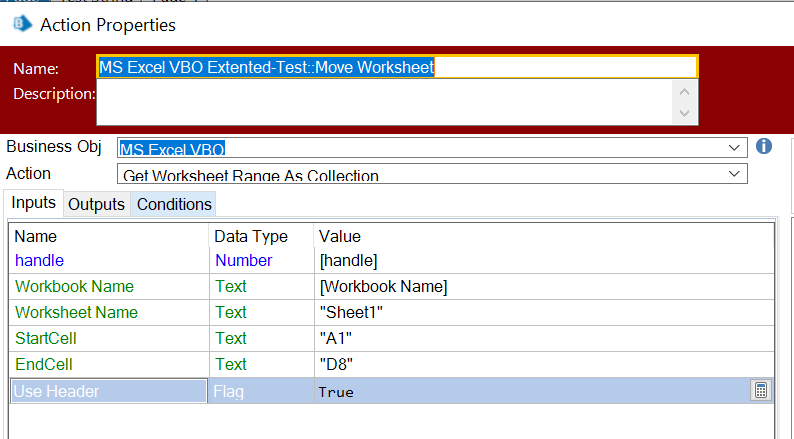Open Get Worksheet Range As Collection combo

[x=432, y=173]
